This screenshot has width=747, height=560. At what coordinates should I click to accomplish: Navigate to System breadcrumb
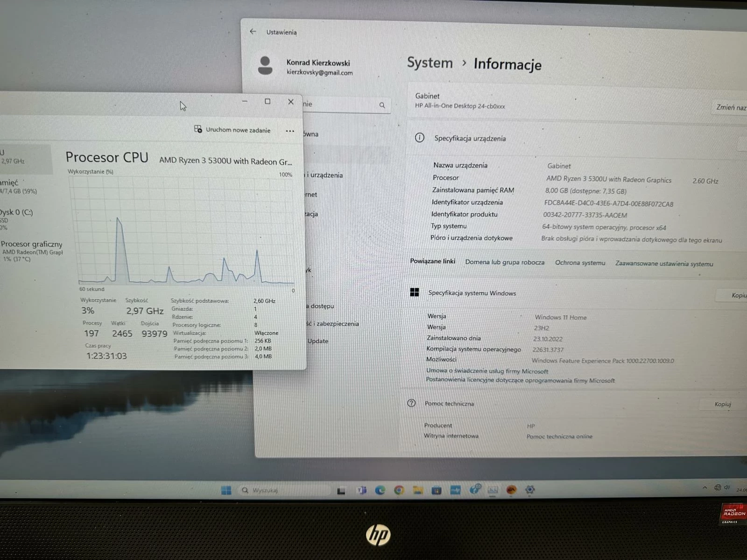pyautogui.click(x=430, y=63)
